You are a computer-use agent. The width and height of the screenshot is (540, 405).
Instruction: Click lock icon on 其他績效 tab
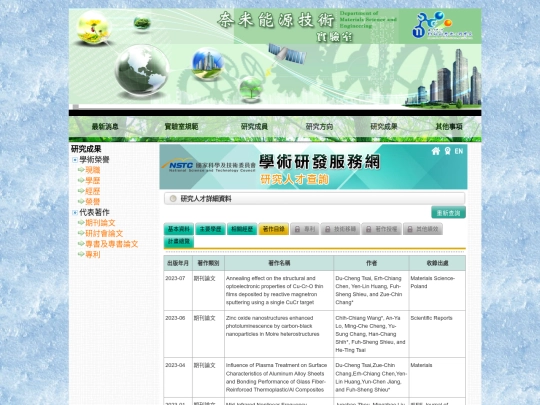pos(410,229)
